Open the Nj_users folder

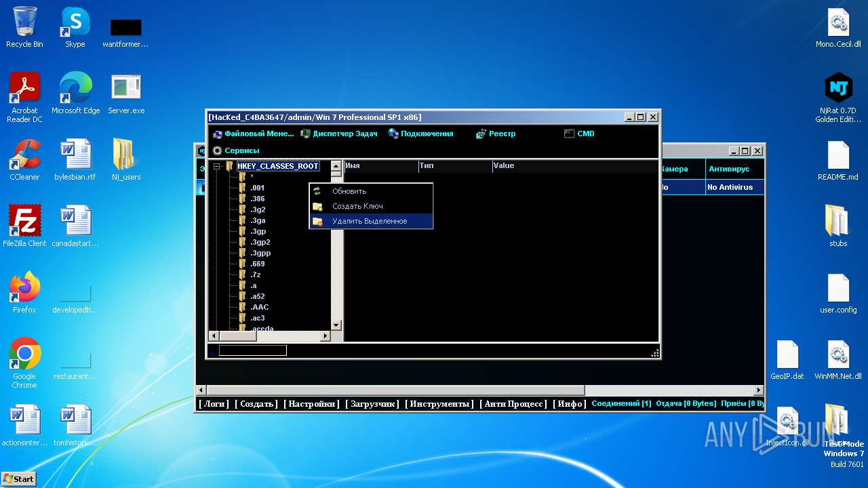point(126,160)
